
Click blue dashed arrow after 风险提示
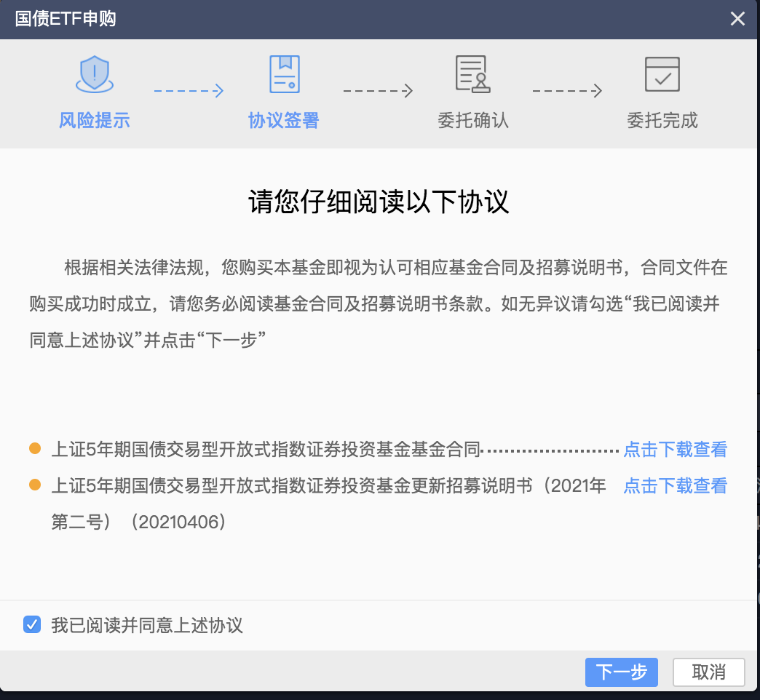(189, 91)
